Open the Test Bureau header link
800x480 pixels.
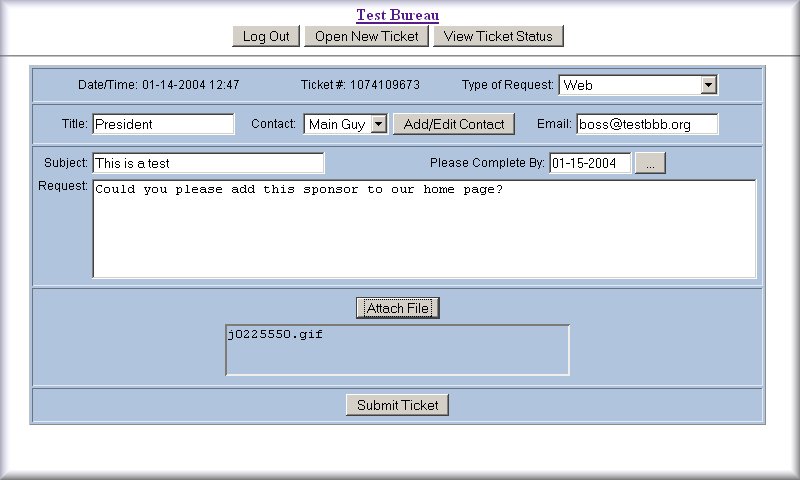(397, 15)
